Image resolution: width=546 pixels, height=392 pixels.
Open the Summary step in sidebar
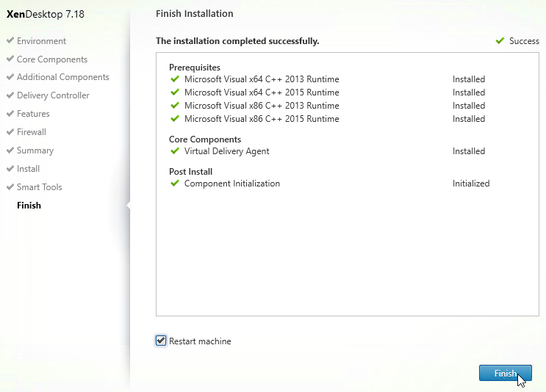click(x=35, y=150)
